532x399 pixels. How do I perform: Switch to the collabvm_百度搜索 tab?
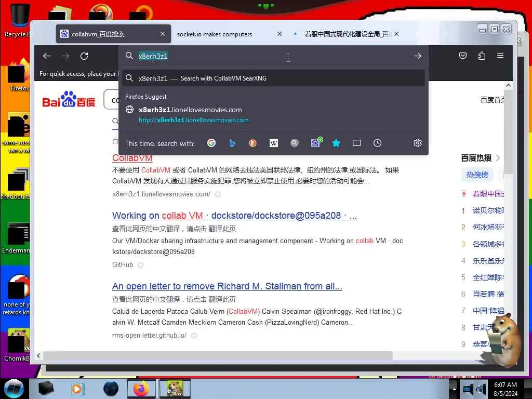pos(113,34)
